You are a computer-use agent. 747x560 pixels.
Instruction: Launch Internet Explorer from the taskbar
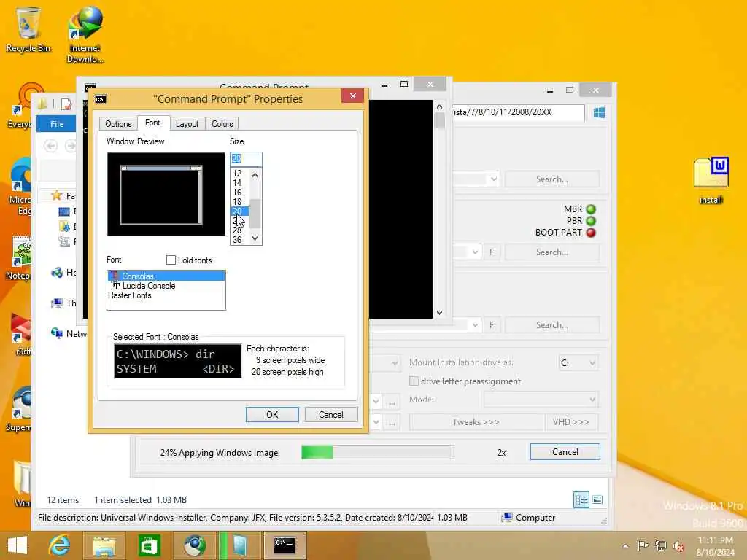point(59,545)
